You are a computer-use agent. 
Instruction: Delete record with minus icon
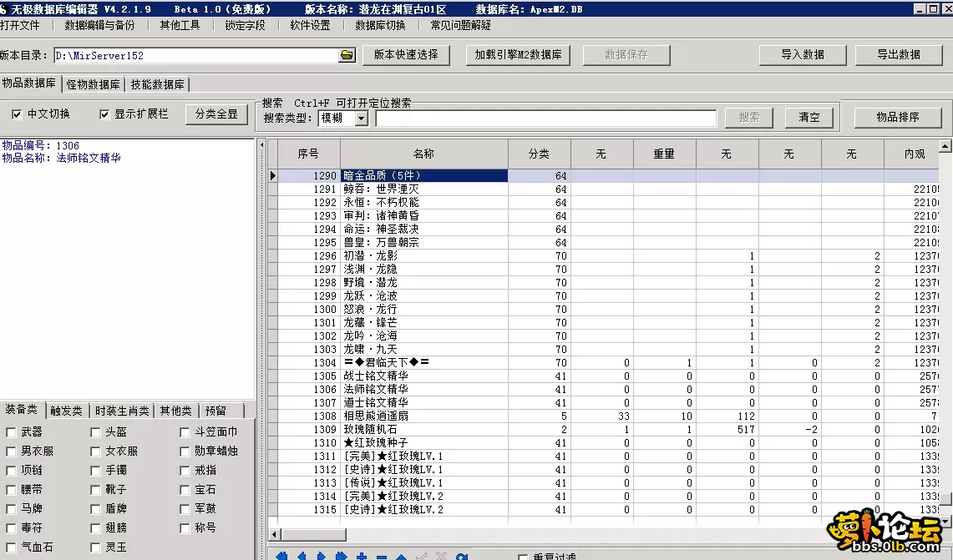(381, 557)
